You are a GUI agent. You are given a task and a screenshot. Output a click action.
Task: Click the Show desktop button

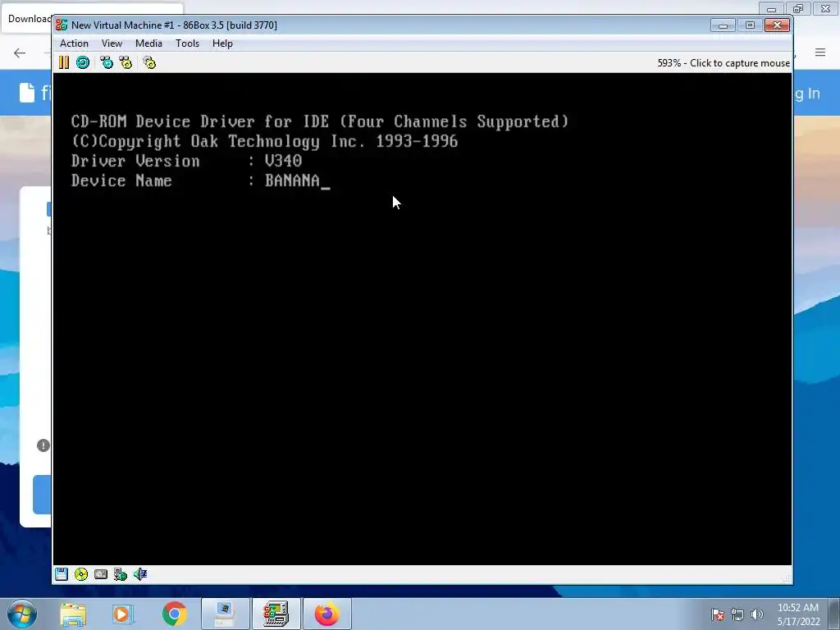(x=834, y=614)
